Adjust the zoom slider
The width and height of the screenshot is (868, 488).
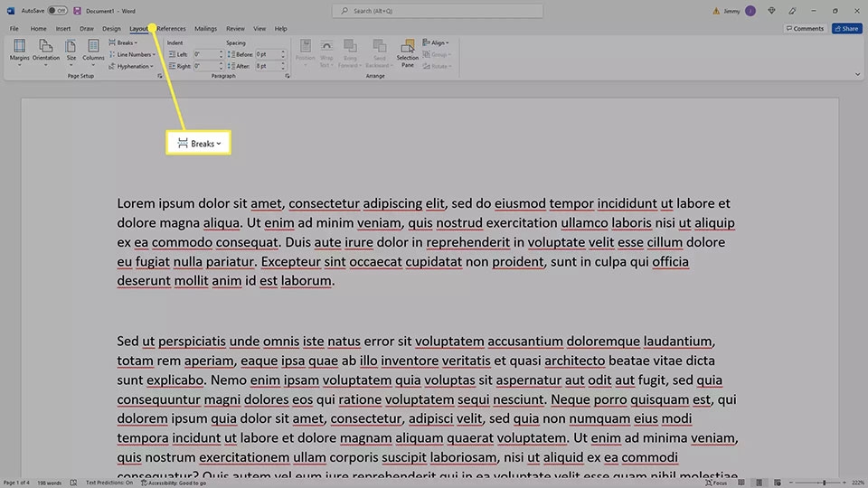pos(824,483)
